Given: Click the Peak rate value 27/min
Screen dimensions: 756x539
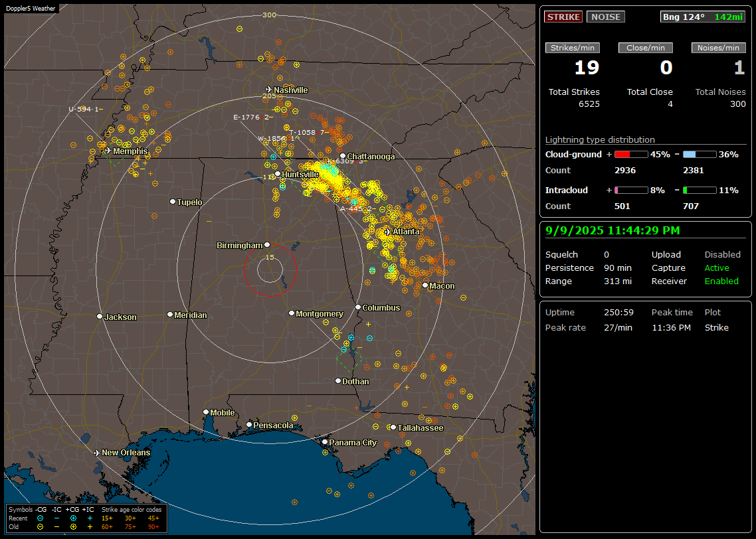Looking at the screenshot, I should point(618,327).
